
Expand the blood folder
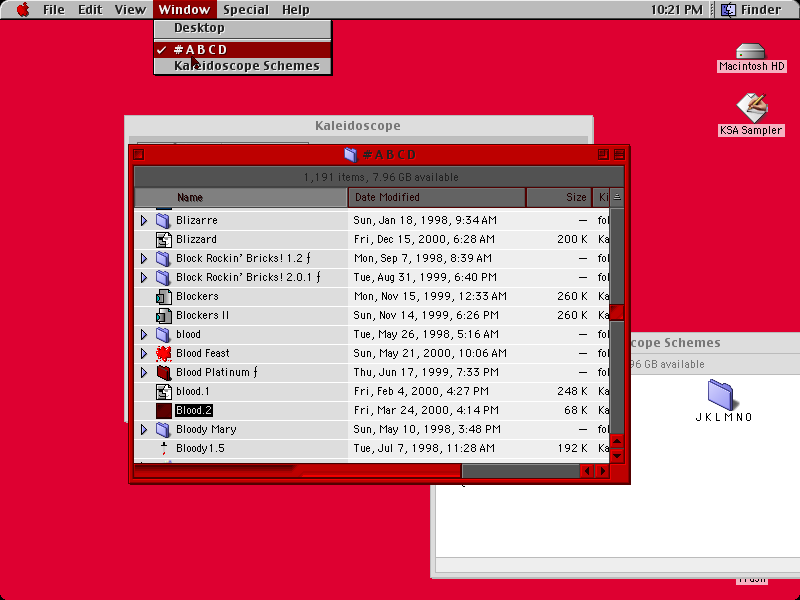pyautogui.click(x=144, y=334)
